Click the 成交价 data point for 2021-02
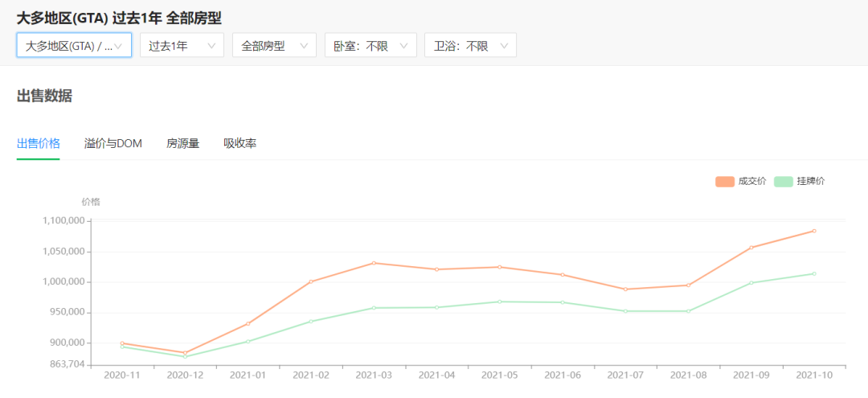868x398 pixels. point(311,281)
